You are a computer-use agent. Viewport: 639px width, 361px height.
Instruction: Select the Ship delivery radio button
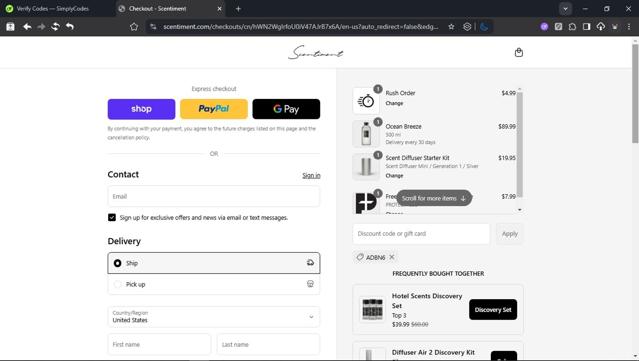coord(117,263)
